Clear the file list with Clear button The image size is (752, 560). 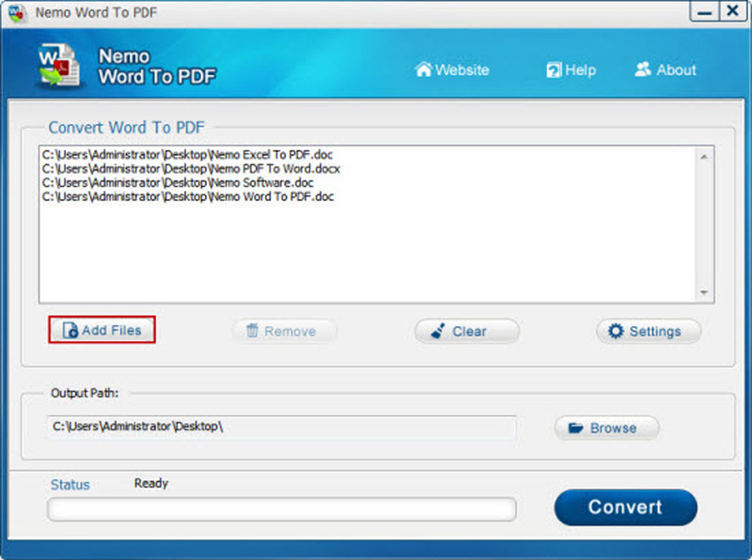(x=466, y=331)
